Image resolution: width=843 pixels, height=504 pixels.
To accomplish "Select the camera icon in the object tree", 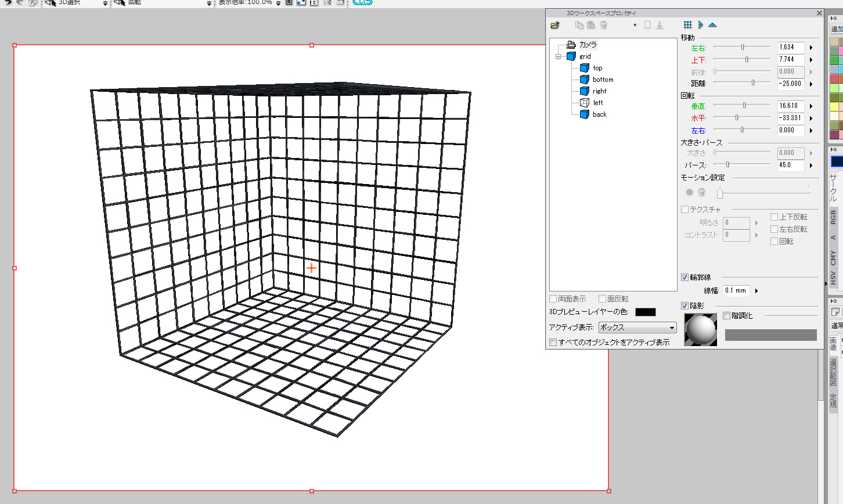I will (571, 45).
